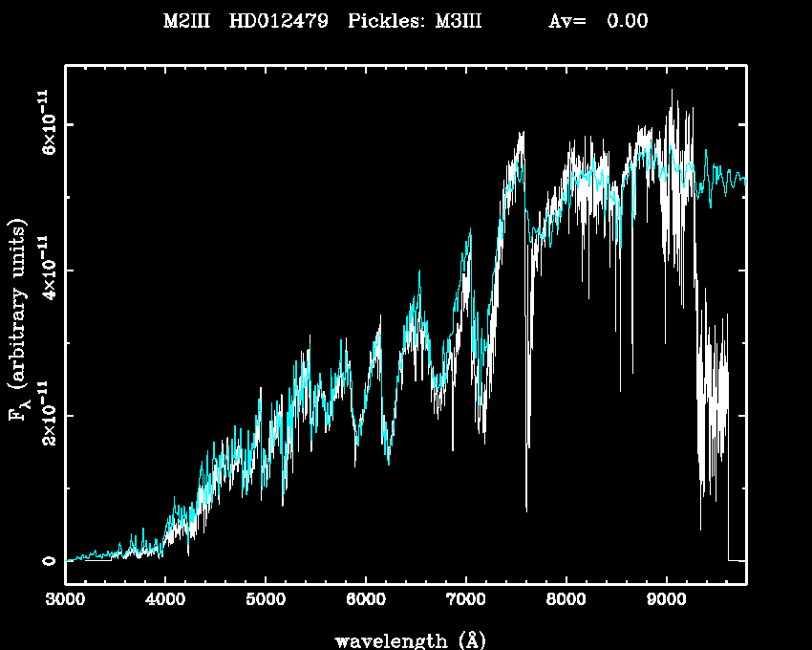Viewport: 812px width, 650px height.
Task: Click the 'wavelength (Å)' x-axis label
Action: 404,639
